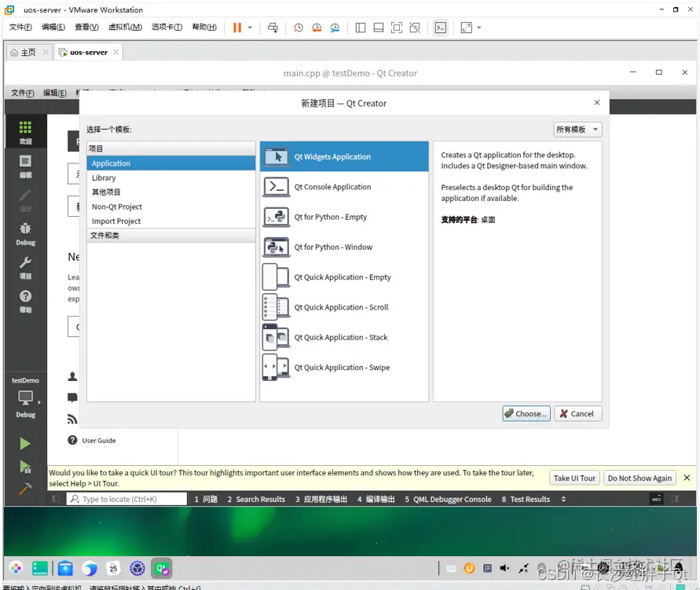Screen dimensions: 700x590
Task: Click the 文件和类 section header
Action: pyautogui.click(x=171, y=236)
